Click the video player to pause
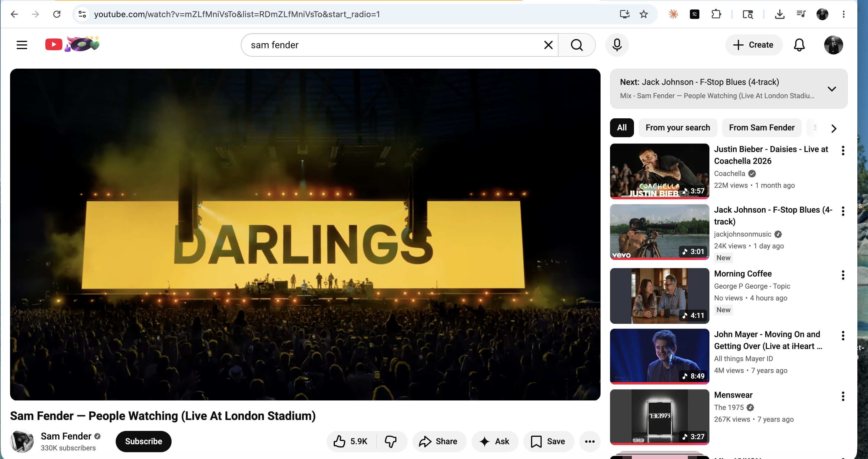Viewport: 868px width, 459px height. click(305, 235)
